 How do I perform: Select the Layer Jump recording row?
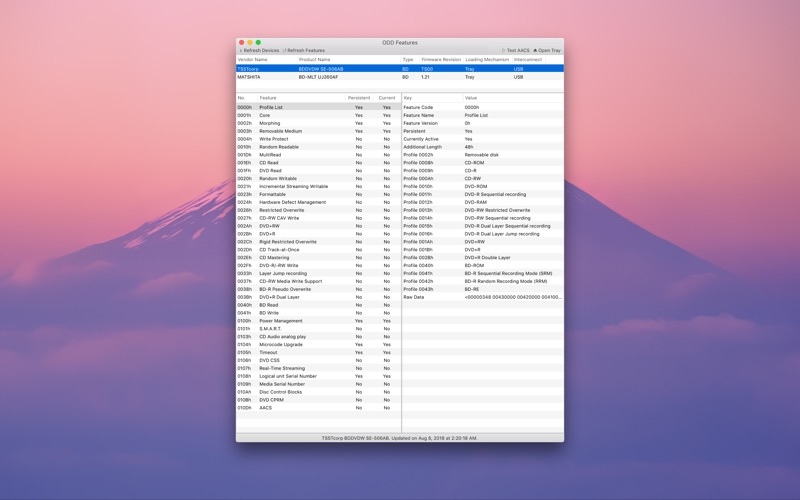pyautogui.click(x=318, y=273)
